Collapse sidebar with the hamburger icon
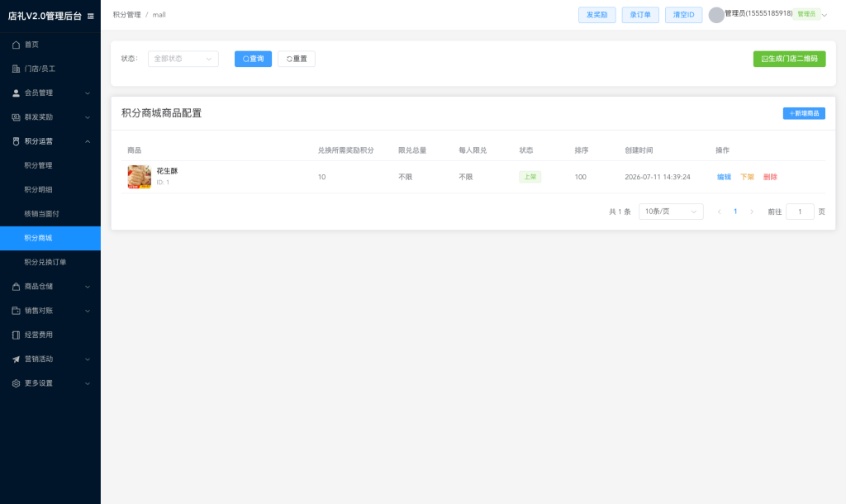846x504 pixels. (x=91, y=17)
